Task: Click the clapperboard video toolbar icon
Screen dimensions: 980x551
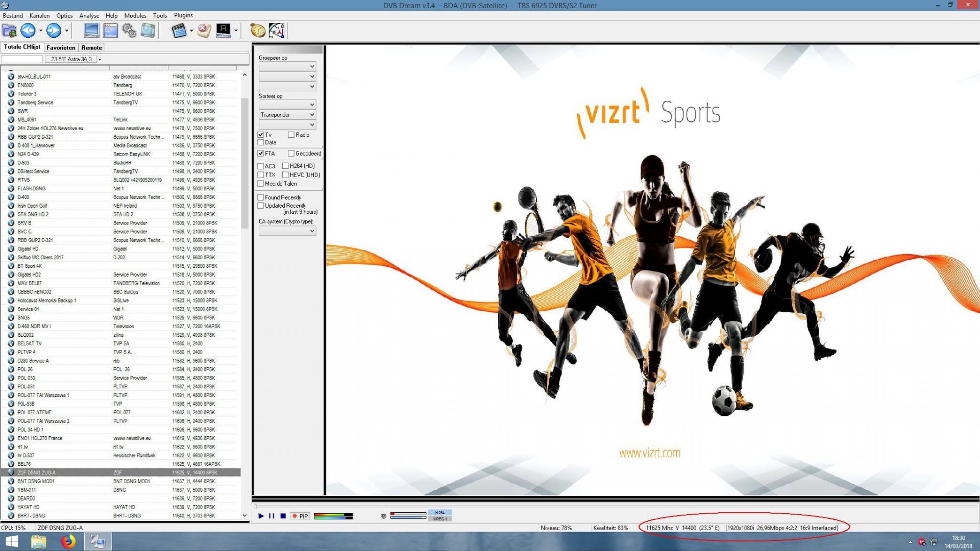Action: pos(179,31)
